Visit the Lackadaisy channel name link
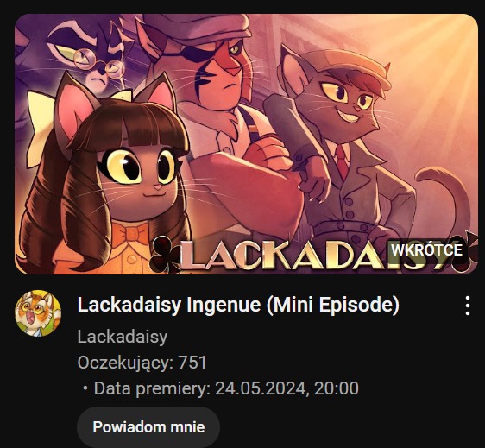Viewport: 485px width, 448px height. click(x=123, y=337)
